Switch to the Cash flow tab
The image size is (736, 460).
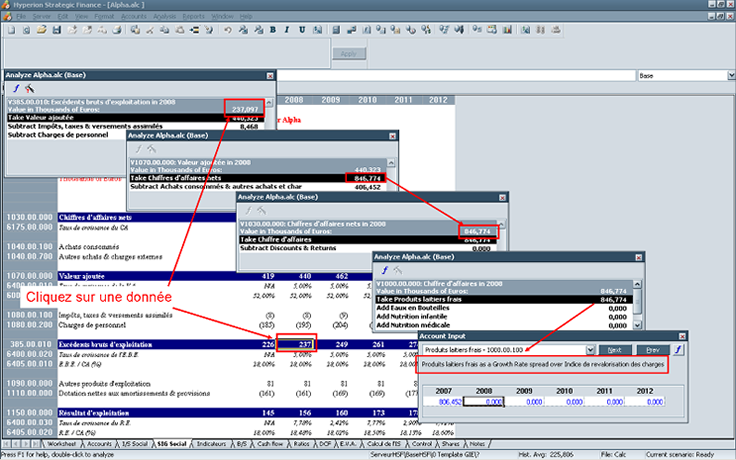point(270,444)
